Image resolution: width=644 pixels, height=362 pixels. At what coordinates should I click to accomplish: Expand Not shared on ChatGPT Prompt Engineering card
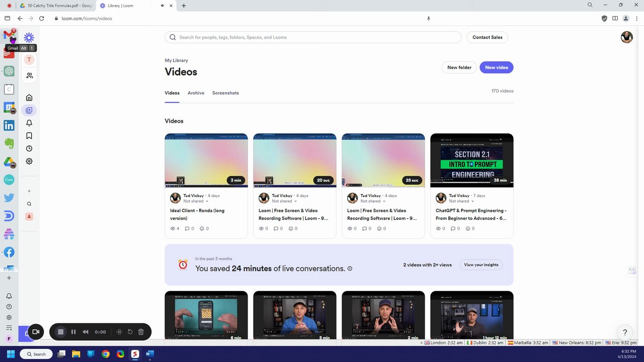(x=461, y=201)
